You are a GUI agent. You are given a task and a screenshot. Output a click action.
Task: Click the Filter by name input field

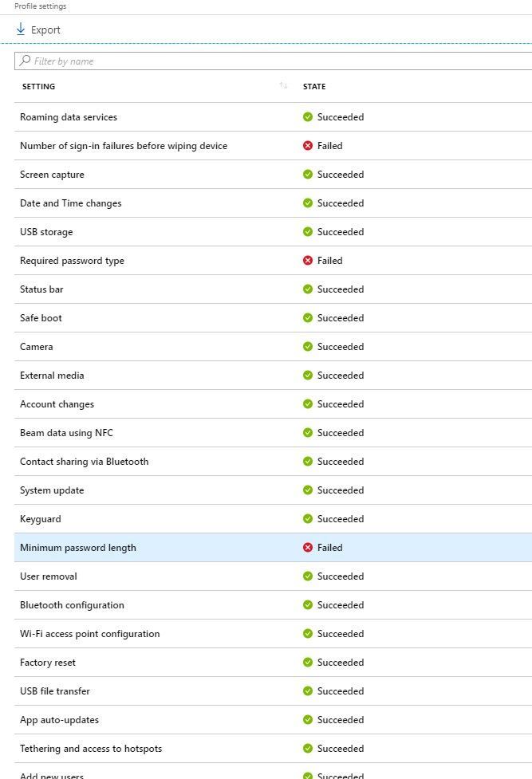coord(120,60)
